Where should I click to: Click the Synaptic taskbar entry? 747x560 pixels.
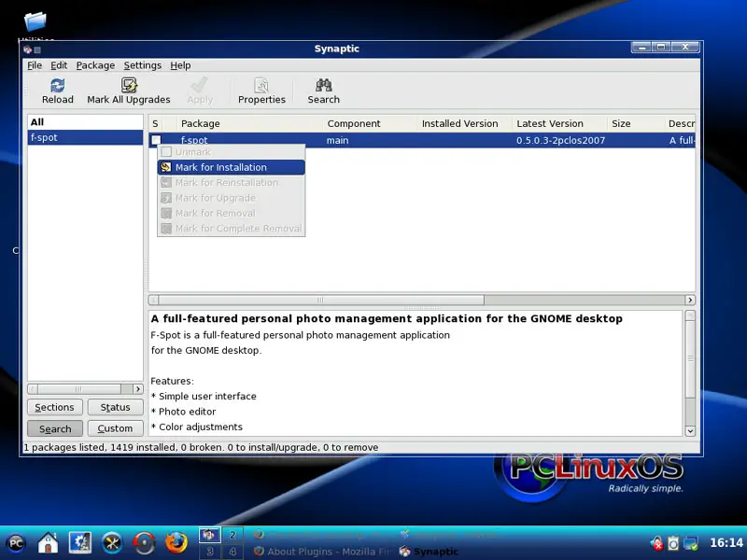[429, 552]
